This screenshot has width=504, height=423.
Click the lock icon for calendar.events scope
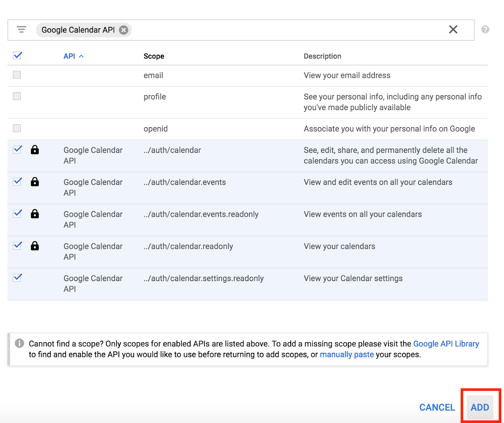pyautogui.click(x=35, y=182)
